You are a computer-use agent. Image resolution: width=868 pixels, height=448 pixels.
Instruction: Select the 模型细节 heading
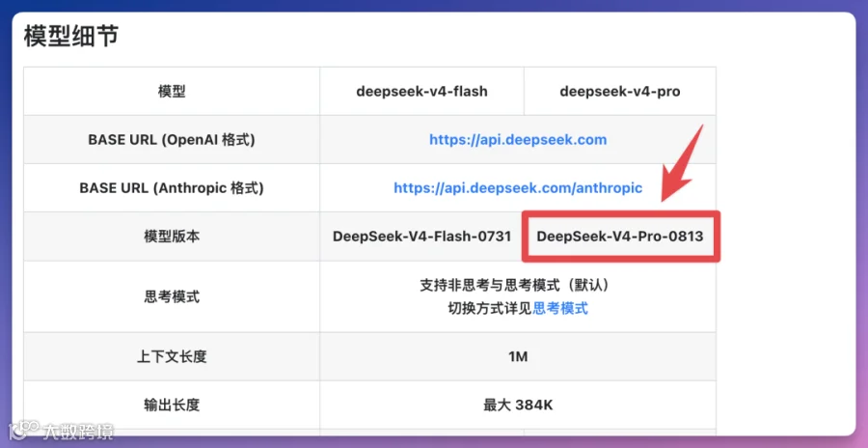coord(70,37)
